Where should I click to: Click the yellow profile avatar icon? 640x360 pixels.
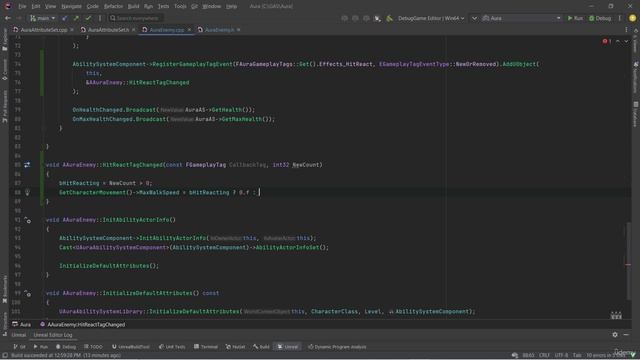(632, 18)
